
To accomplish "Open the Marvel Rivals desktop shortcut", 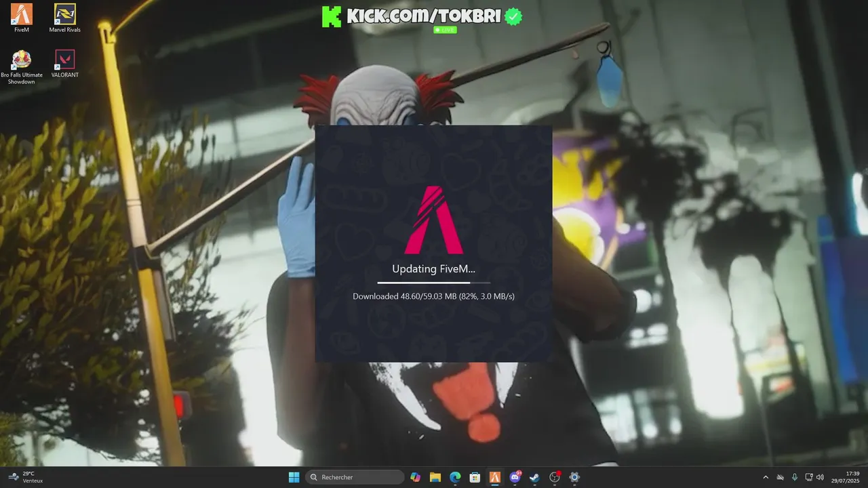I will [65, 18].
